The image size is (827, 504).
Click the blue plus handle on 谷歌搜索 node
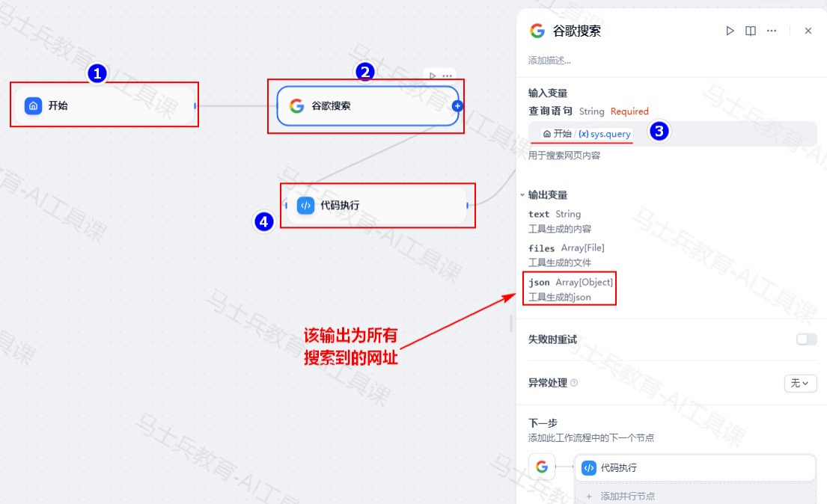tap(457, 106)
